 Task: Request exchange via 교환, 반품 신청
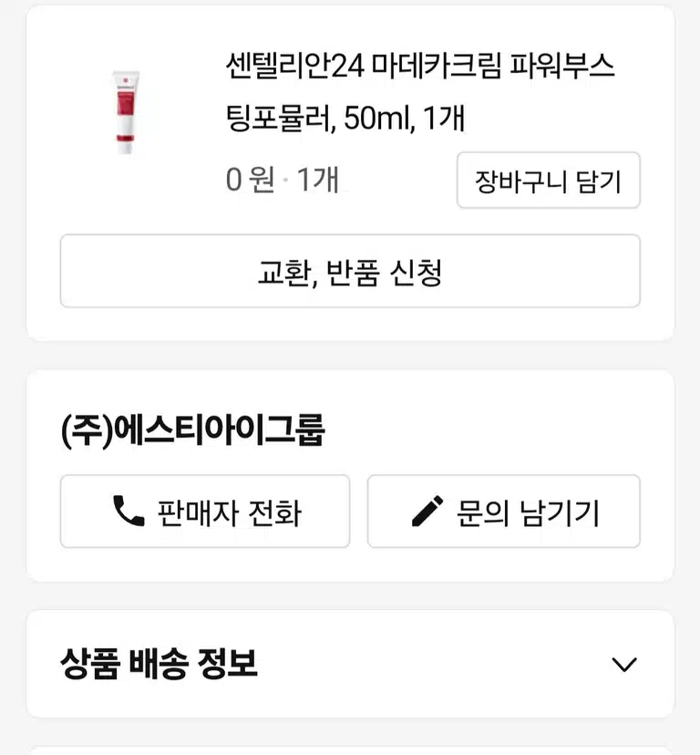pyautogui.click(x=350, y=271)
